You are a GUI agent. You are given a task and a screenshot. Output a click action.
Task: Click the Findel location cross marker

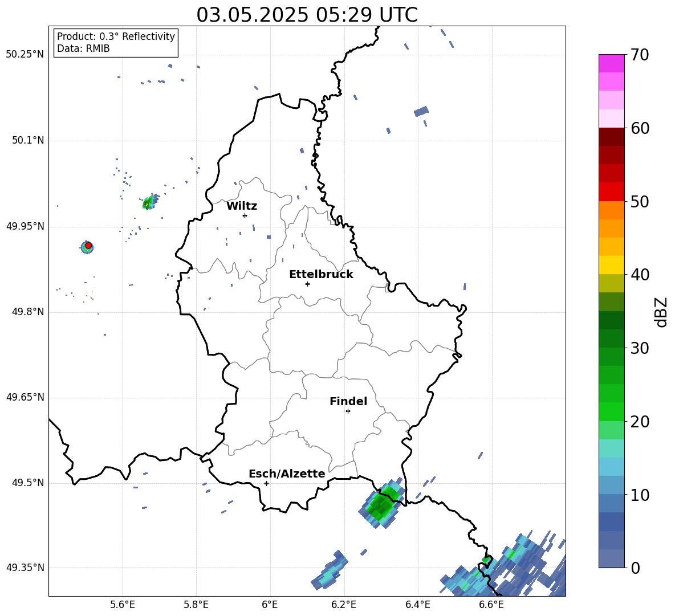[x=348, y=411]
